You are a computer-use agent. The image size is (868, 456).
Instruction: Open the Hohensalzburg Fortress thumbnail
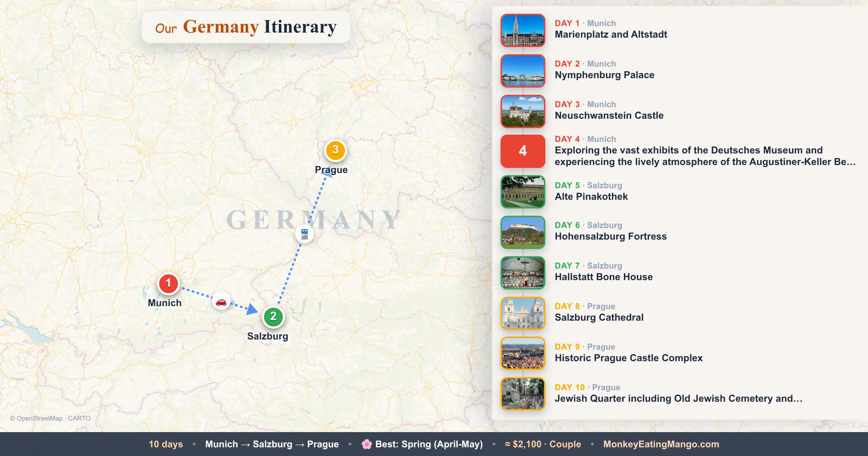pyautogui.click(x=523, y=232)
